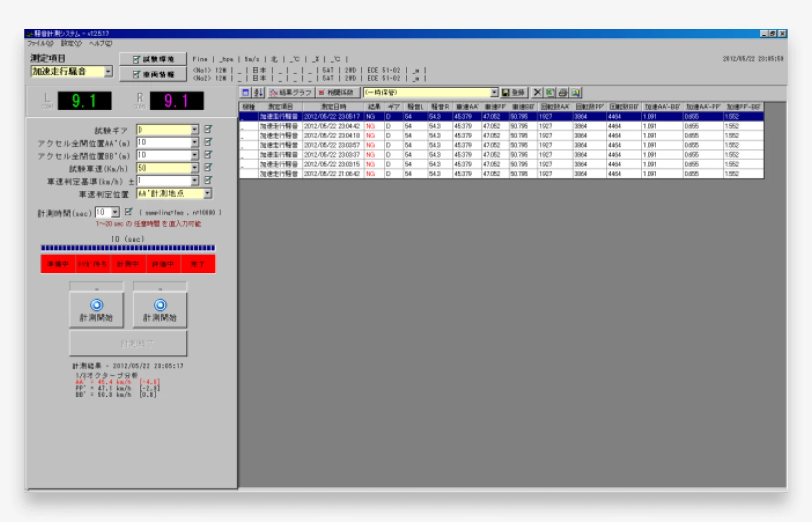This screenshot has height=522, width=812.
Task: Toggle the checkbox beside 試験車速(Km/h) field
Action: (208, 168)
